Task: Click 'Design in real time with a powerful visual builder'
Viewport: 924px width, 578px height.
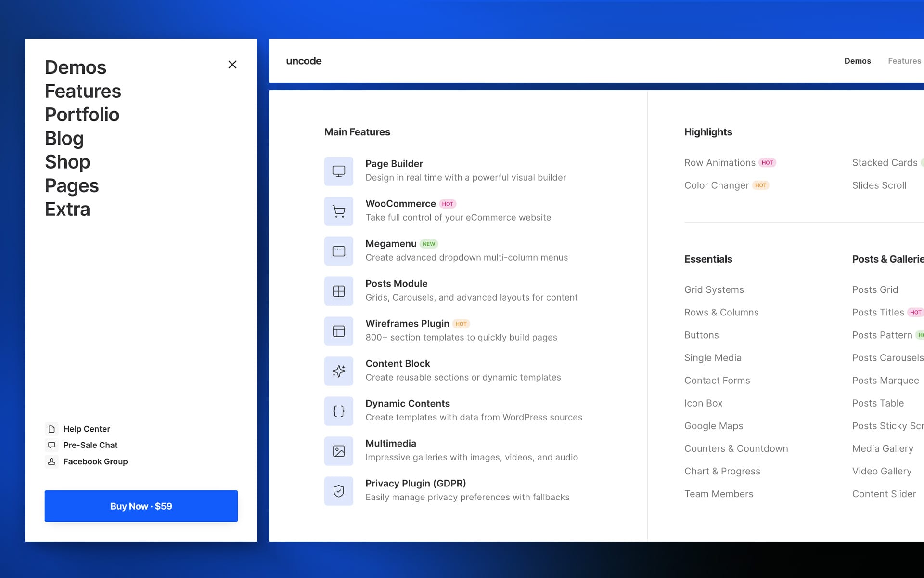Action: [465, 178]
